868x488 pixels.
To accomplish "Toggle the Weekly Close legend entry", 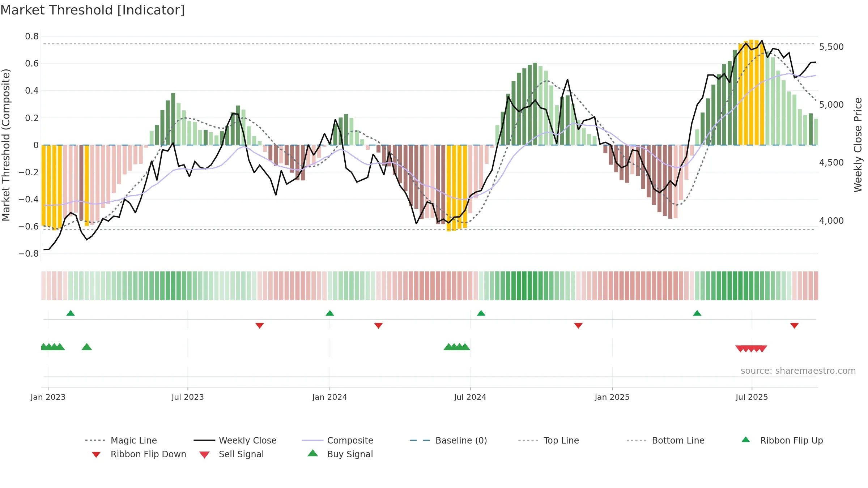I will 235,440.
